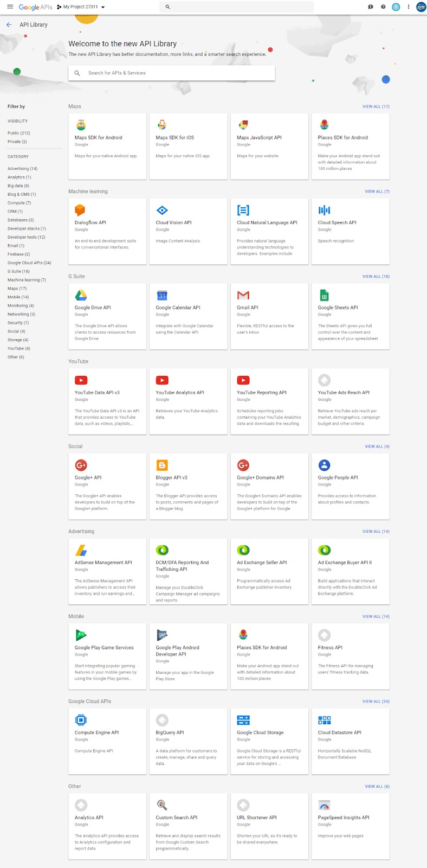Click the Google People API icon
The width and height of the screenshot is (427, 868).
coord(324,465)
